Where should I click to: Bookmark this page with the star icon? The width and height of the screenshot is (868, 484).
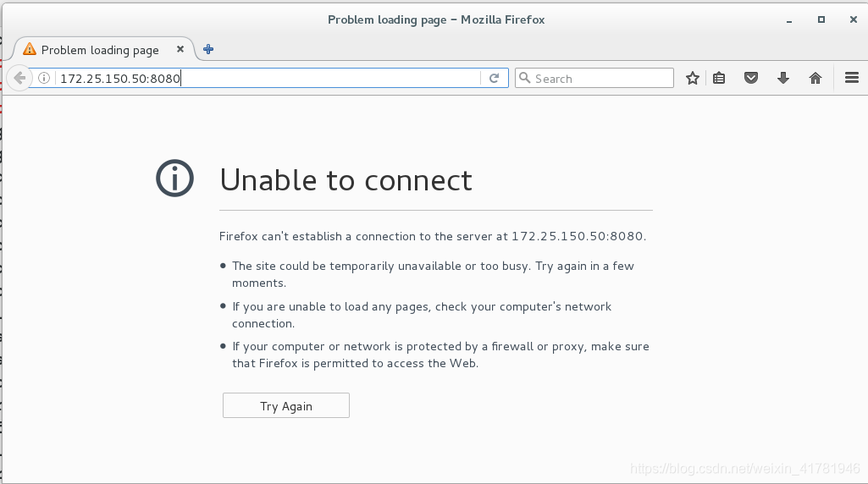click(692, 78)
